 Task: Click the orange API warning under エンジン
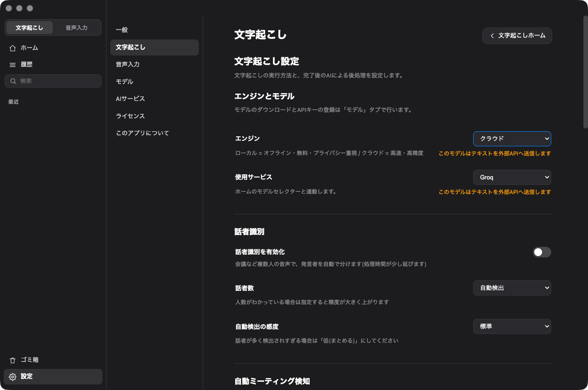coord(495,154)
